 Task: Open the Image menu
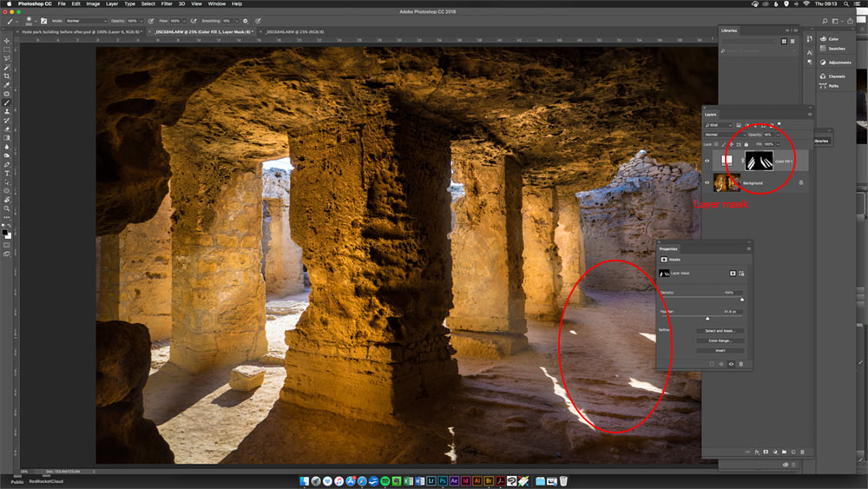[x=93, y=3]
